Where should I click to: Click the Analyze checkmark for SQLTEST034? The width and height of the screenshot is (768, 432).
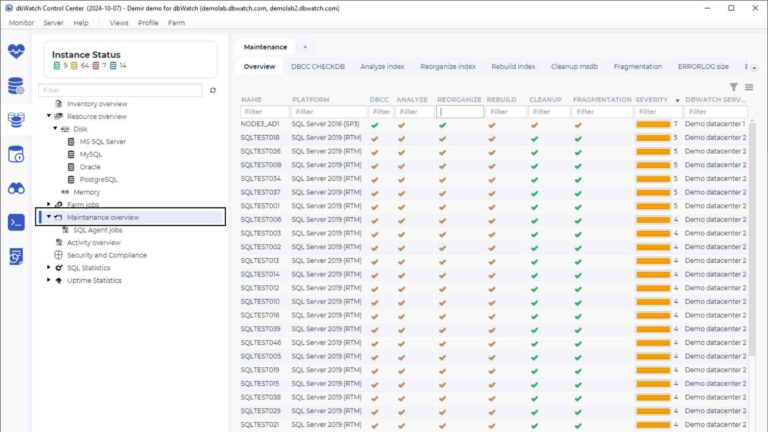pyautogui.click(x=401, y=180)
